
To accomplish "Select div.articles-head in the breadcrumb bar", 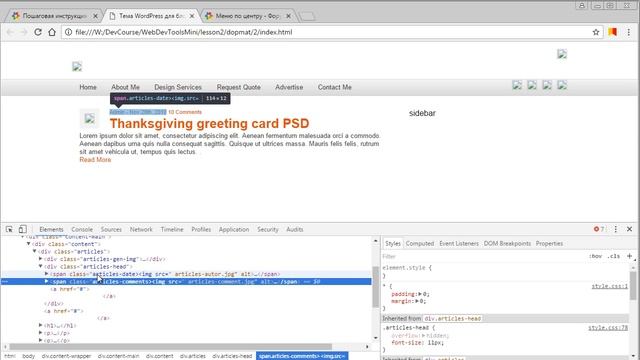I will pyautogui.click(x=232, y=356).
